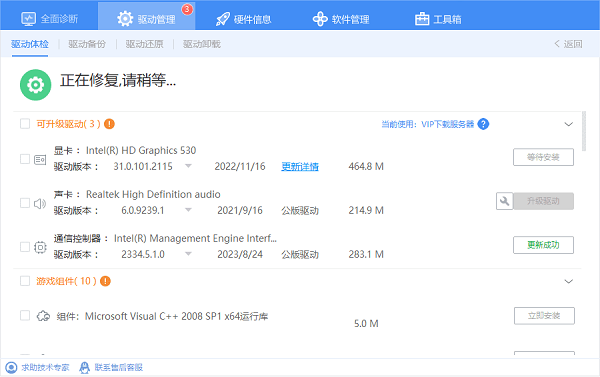Check the Intel HD Graphics 530 checkbox

pos(25,159)
